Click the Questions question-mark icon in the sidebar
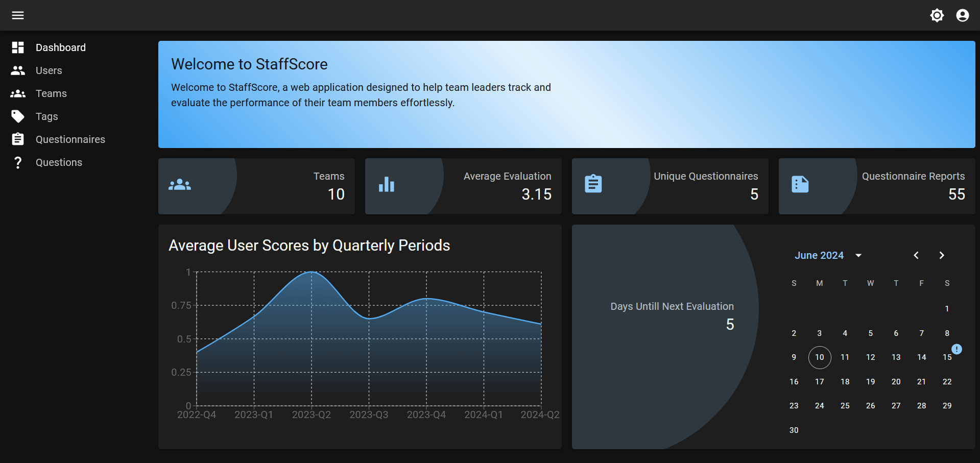Image resolution: width=980 pixels, height=463 pixels. [x=18, y=162]
